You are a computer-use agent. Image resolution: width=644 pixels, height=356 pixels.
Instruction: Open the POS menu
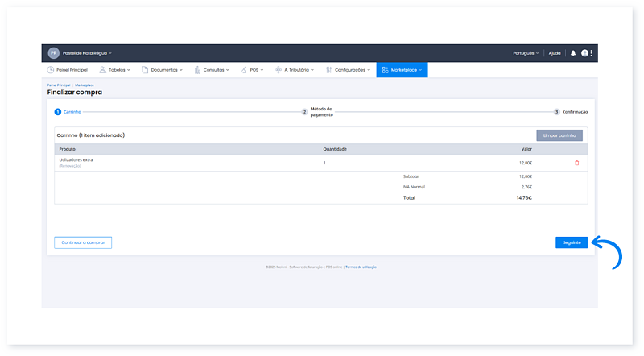pos(253,70)
